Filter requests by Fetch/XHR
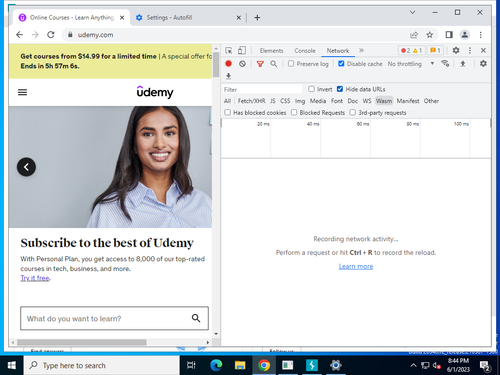Viewport: 500px width, 375px height. [x=251, y=101]
